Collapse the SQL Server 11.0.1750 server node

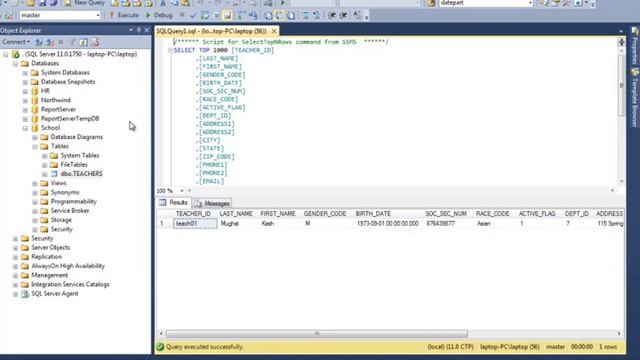(6, 54)
